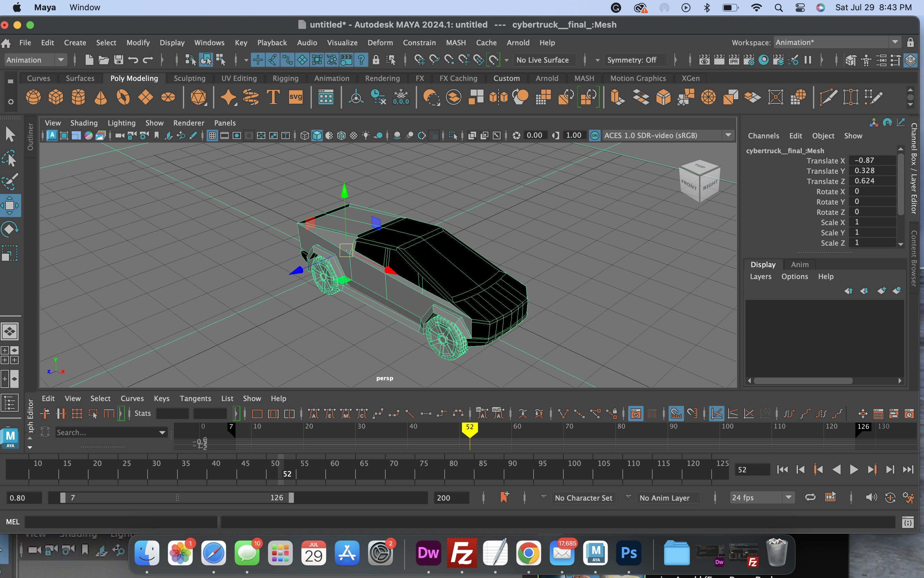Activate the Move tool in toolbox
Image resolution: width=924 pixels, height=578 pixels.
[10, 206]
